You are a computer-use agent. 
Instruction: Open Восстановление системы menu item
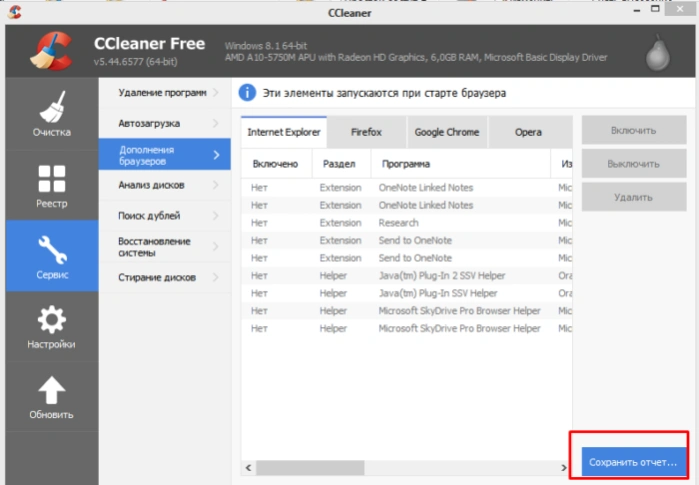tap(164, 247)
